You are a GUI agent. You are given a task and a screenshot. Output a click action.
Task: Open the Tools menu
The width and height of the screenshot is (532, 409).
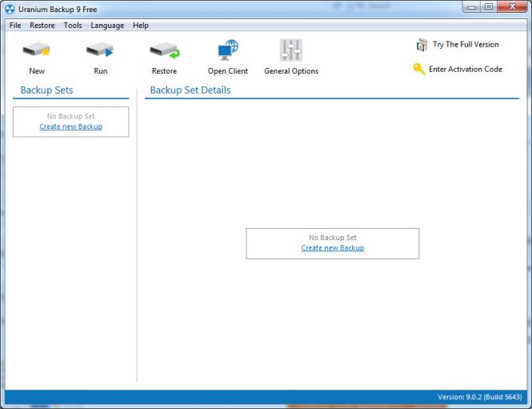pos(73,26)
